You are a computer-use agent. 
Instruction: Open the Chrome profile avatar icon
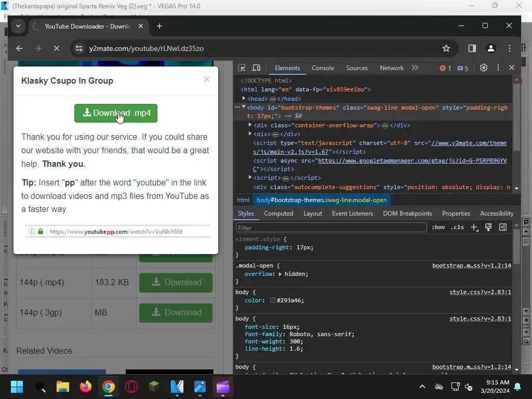tap(490, 48)
